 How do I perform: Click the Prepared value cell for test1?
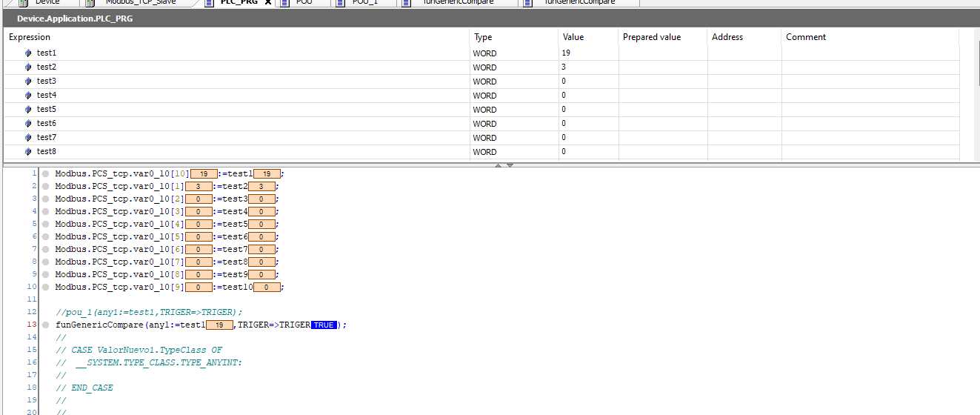tap(662, 53)
